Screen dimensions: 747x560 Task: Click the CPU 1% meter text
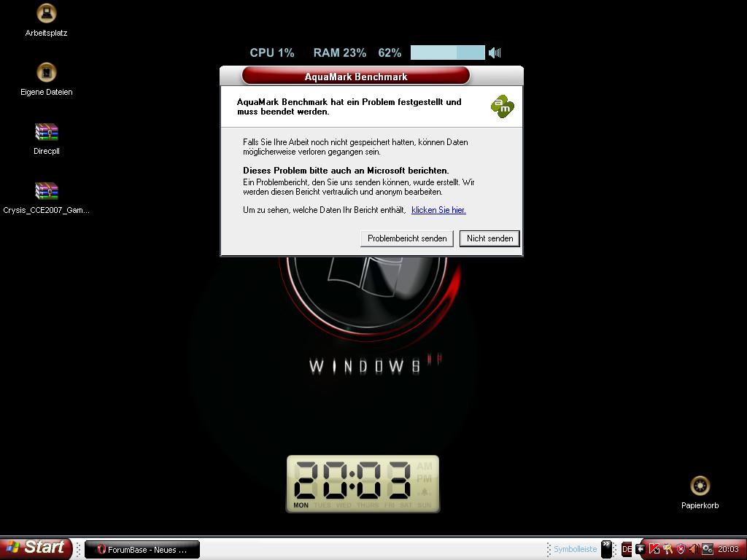tap(272, 52)
